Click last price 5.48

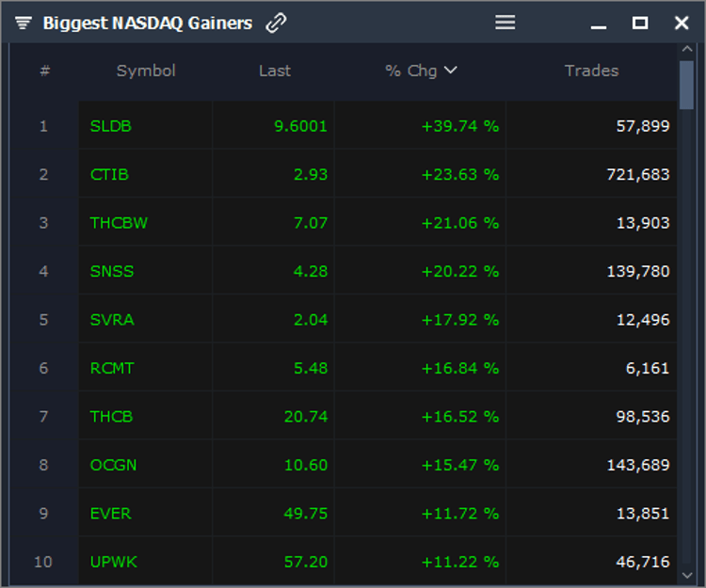coord(311,369)
